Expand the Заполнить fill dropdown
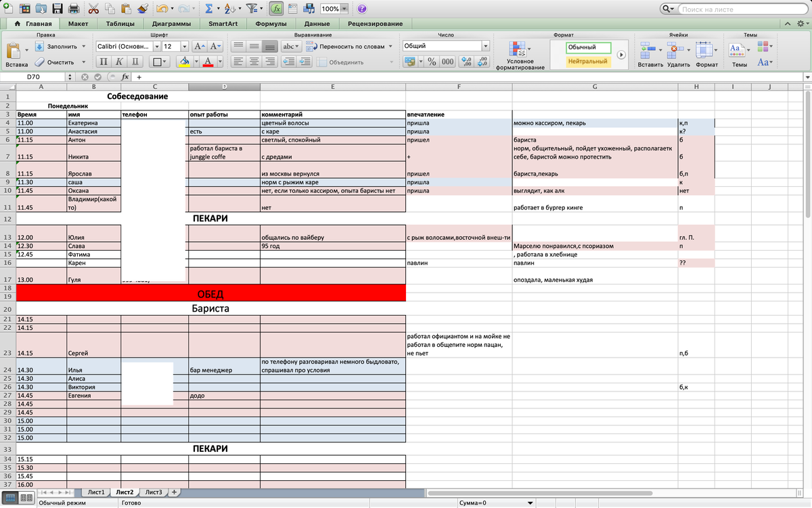Viewport: 812px width, 508px height. click(84, 46)
